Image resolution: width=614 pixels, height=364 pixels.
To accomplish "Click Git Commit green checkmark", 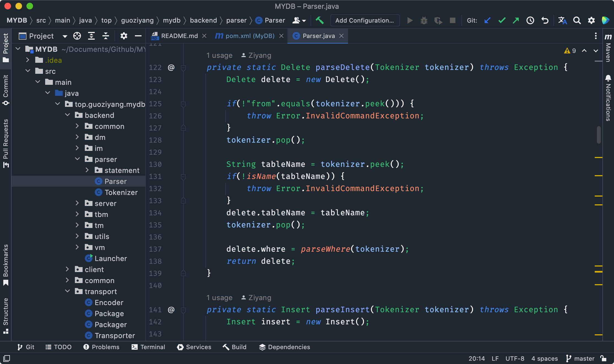I will (x=502, y=20).
